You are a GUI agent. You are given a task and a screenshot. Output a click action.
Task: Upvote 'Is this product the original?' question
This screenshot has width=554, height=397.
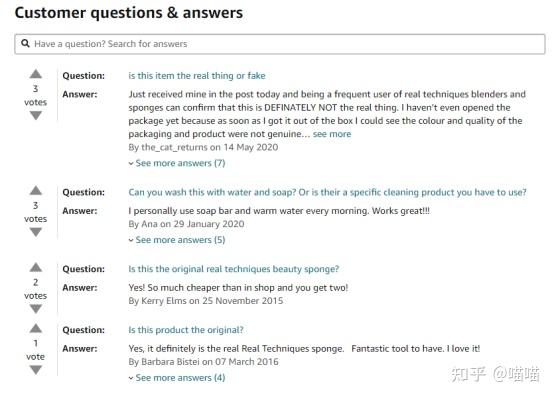(36, 328)
